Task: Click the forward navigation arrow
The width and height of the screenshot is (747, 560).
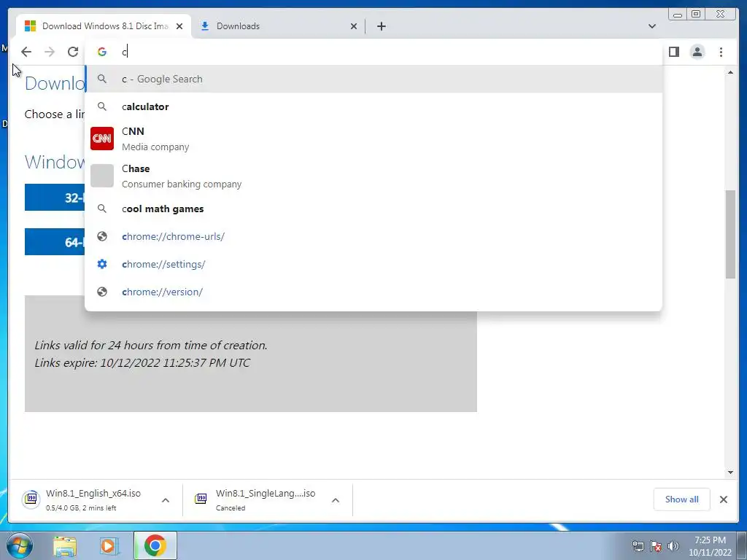Action: pos(50,52)
